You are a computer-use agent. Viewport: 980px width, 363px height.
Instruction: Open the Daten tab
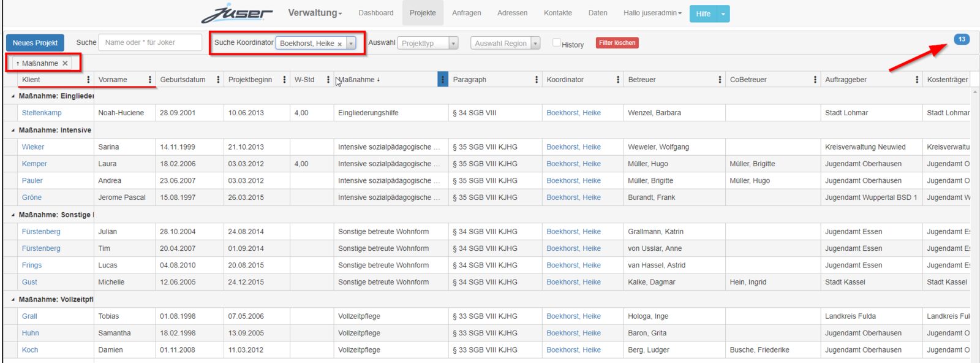[x=598, y=13]
